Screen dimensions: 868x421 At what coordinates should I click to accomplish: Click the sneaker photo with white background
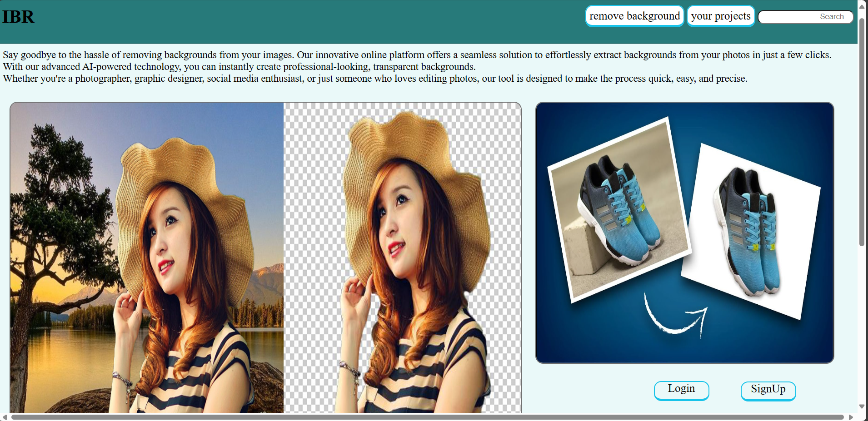pyautogui.click(x=751, y=232)
